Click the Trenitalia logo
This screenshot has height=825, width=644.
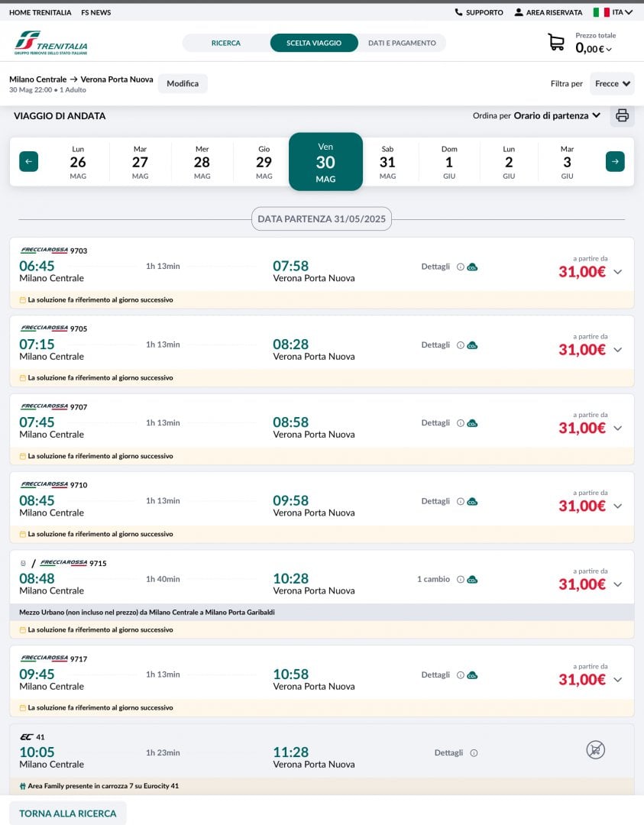tap(50, 43)
